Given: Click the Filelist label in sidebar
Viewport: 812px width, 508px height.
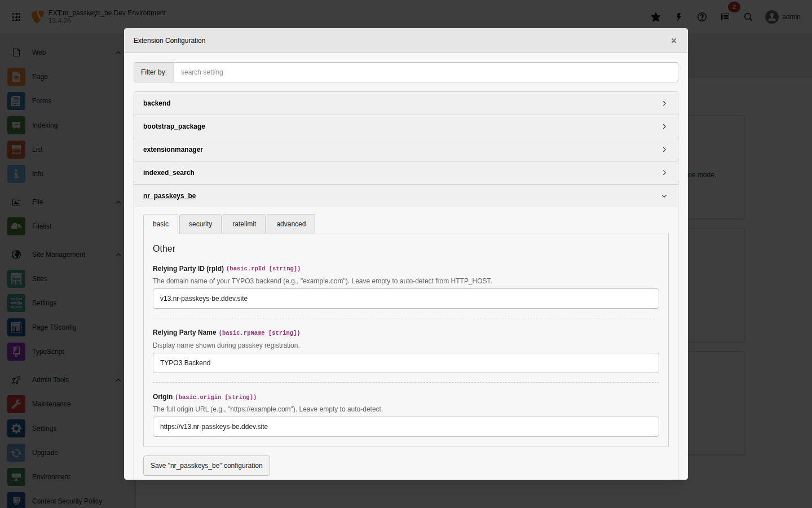Looking at the screenshot, I should tap(42, 226).
